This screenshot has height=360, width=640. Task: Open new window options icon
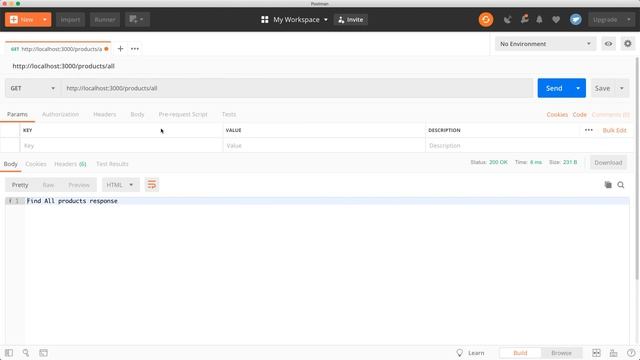click(137, 19)
